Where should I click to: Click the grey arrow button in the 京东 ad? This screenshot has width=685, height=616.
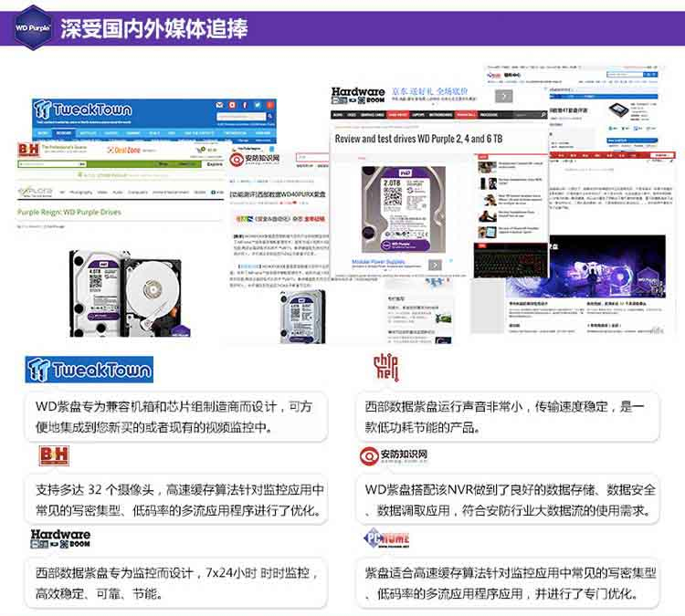pyautogui.click(x=503, y=96)
